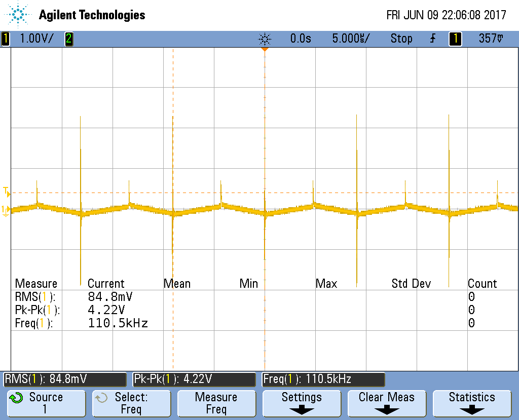Click the RMS(1): 84.8mV status readout
519x420 pixels.
pyautogui.click(x=65, y=379)
